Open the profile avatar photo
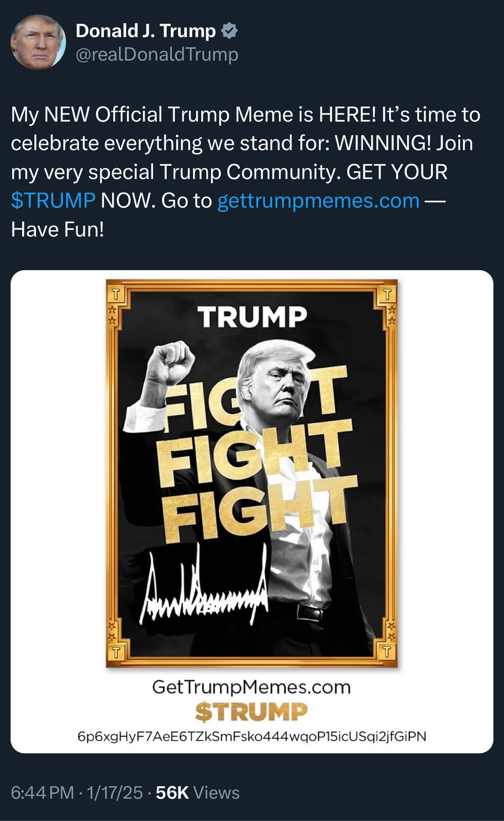Image resolution: width=504 pixels, height=821 pixels. 38,42
